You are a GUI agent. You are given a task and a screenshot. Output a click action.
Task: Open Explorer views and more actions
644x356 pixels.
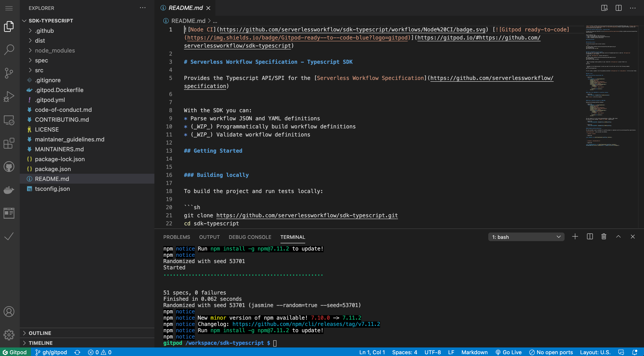coord(143,8)
